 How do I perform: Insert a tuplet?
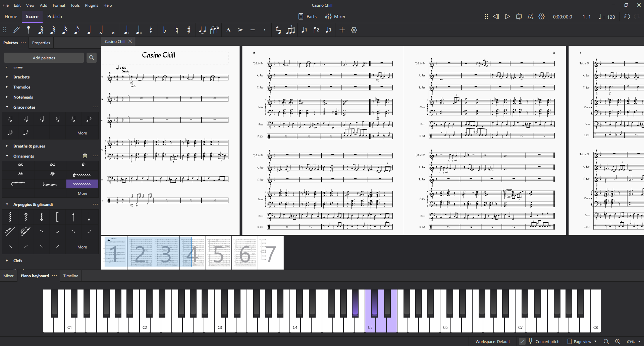291,30
